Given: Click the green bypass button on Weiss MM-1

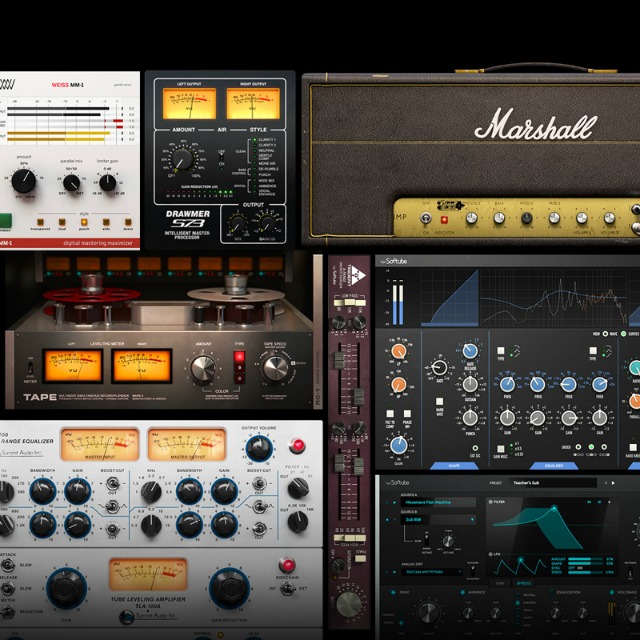Looking at the screenshot, I should (5, 221).
